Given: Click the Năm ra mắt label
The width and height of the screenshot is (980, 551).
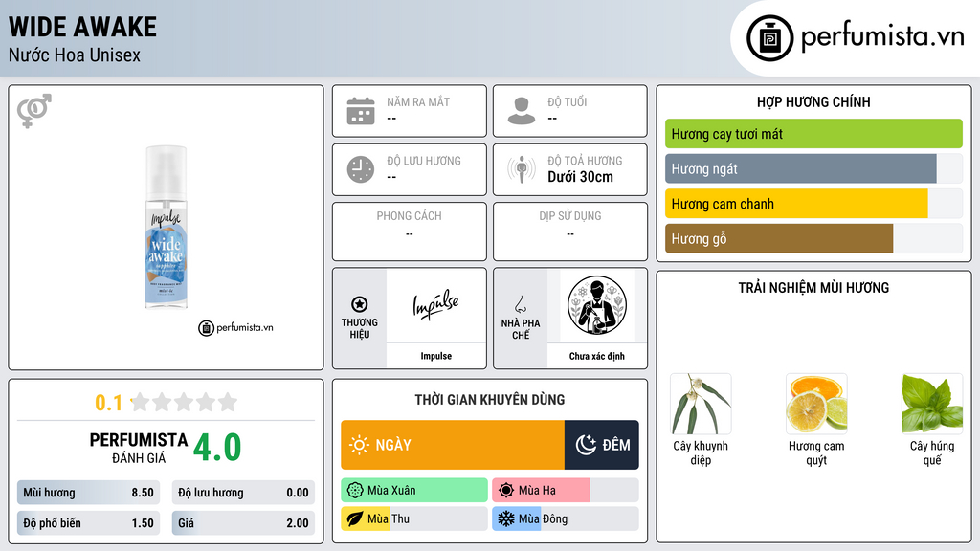Looking at the screenshot, I should pyautogui.click(x=418, y=101).
